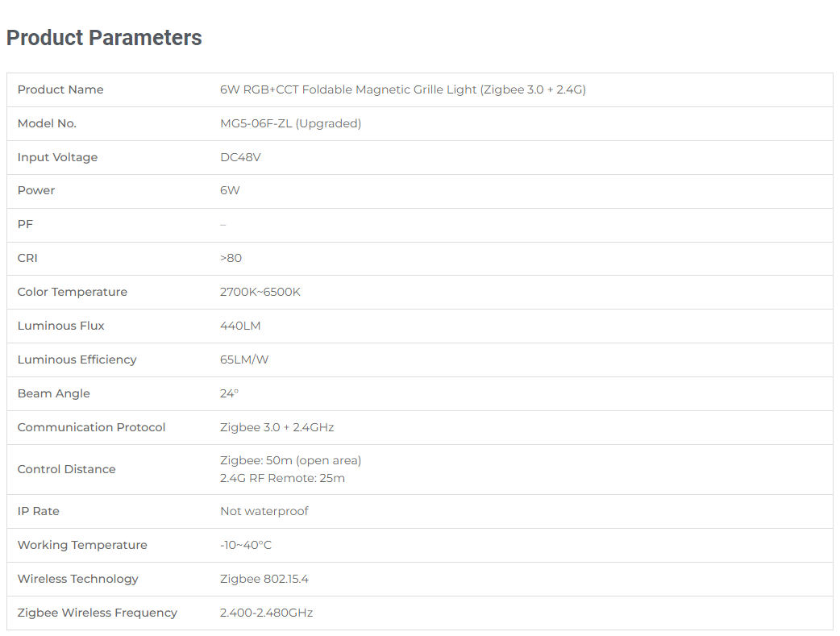
Task: Select the DC48V value
Action: [240, 157]
